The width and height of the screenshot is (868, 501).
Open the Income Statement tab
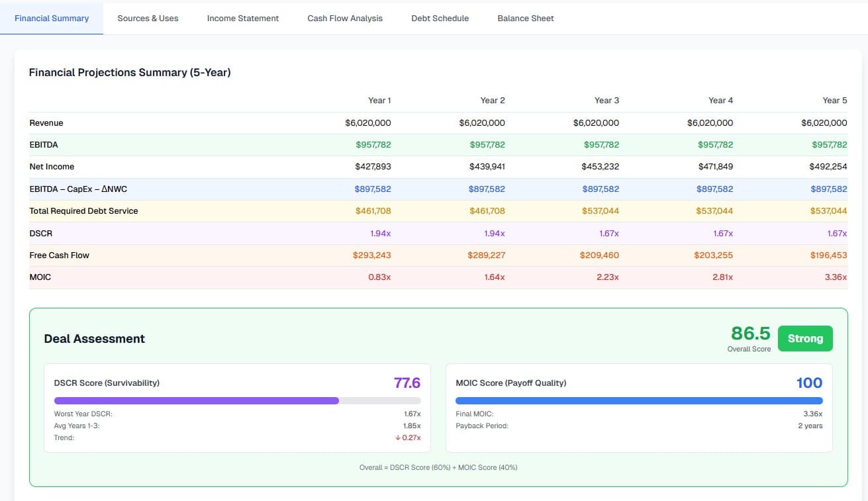(243, 18)
